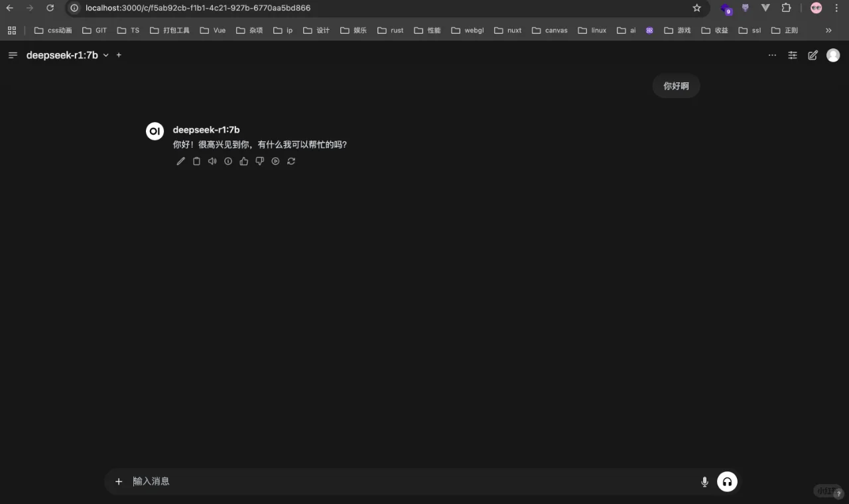849x504 pixels.
Task: Open the deepseek-r1:7b model selector dropdown
Action: coord(68,55)
